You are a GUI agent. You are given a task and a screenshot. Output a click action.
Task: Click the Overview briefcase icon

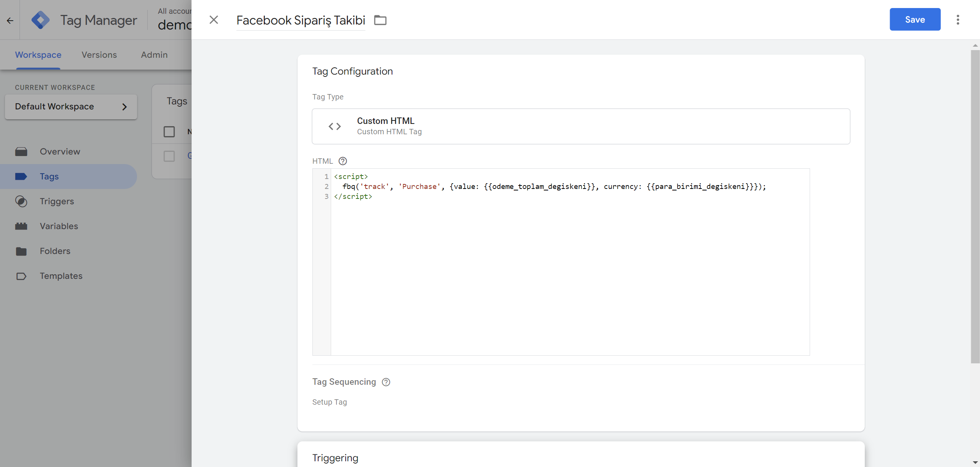coord(21,151)
